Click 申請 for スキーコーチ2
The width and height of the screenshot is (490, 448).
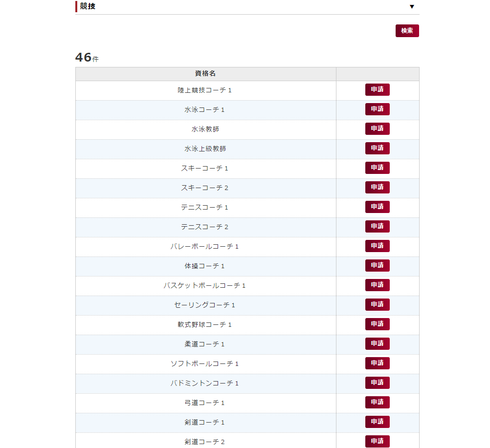377,188
